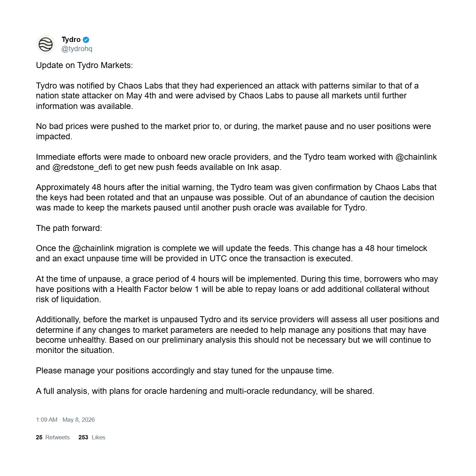Image resolution: width=476 pixels, height=476 pixels.
Task: Visit the @tydrohq handle
Action: (77, 49)
